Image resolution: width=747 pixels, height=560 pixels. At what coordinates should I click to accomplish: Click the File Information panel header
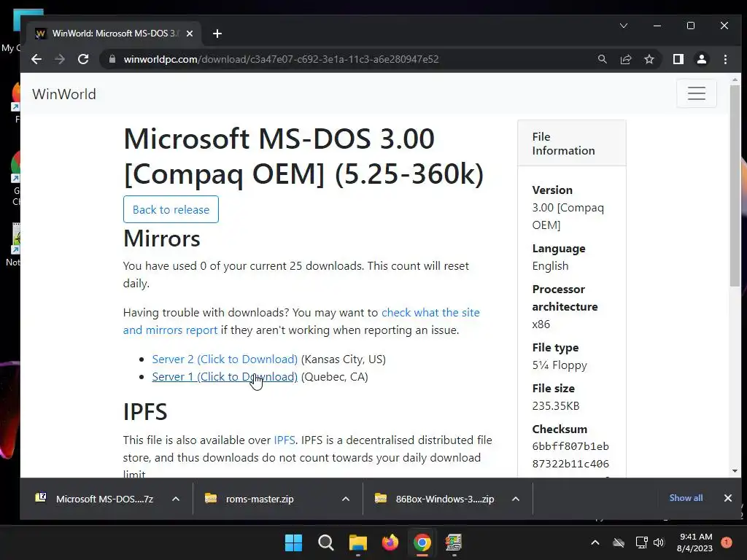(572, 144)
